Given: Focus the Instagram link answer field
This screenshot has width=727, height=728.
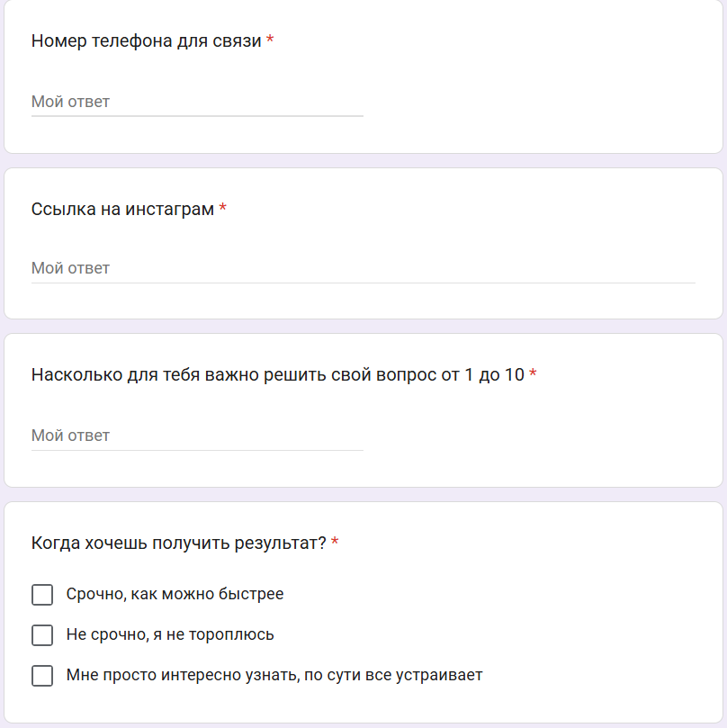Looking at the screenshot, I should 363,268.
